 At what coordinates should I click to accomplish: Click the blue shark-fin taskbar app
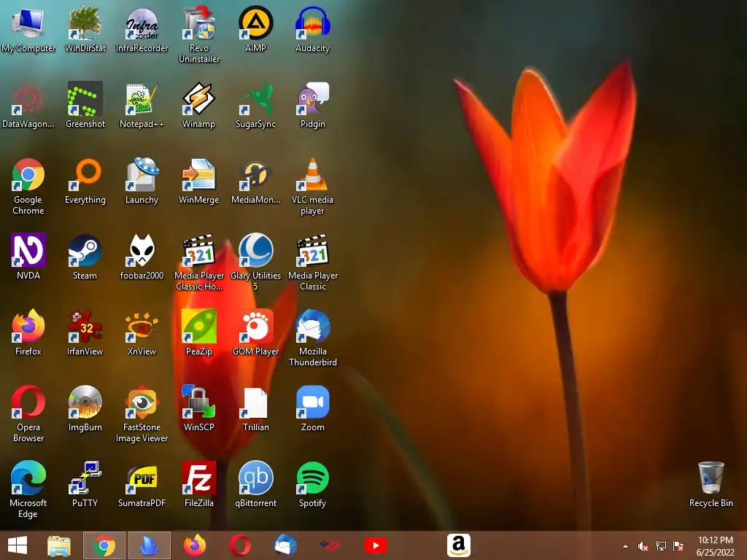(149, 545)
